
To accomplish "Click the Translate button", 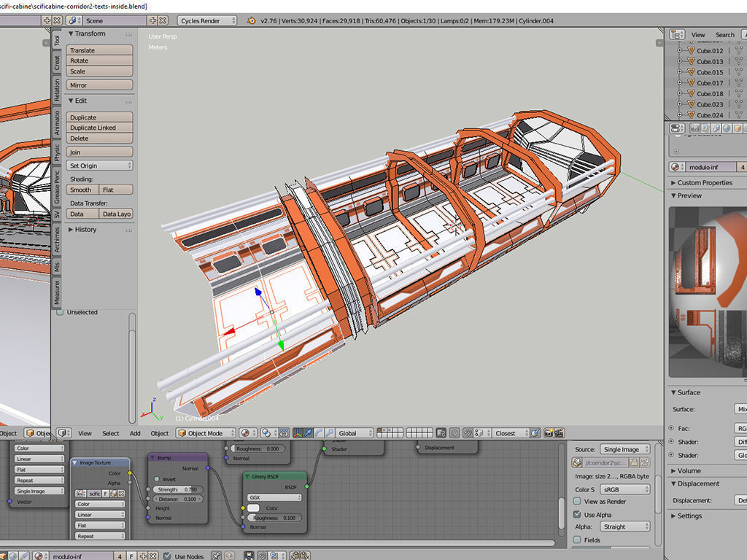I will coord(99,50).
